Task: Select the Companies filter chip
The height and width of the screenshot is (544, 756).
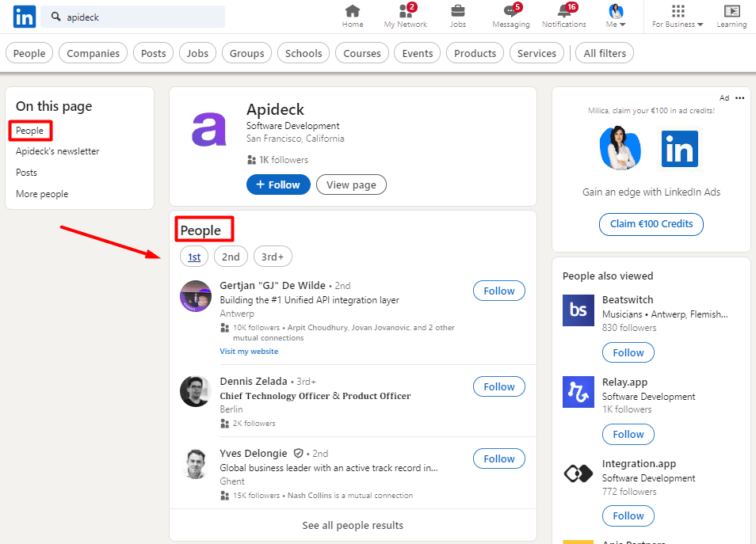Action: click(x=93, y=53)
